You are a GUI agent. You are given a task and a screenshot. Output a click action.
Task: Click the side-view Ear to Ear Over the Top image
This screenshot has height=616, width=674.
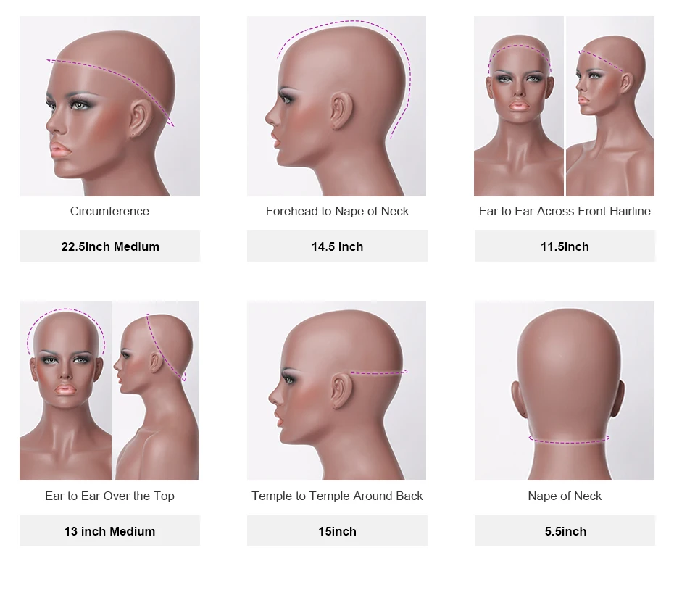point(156,391)
